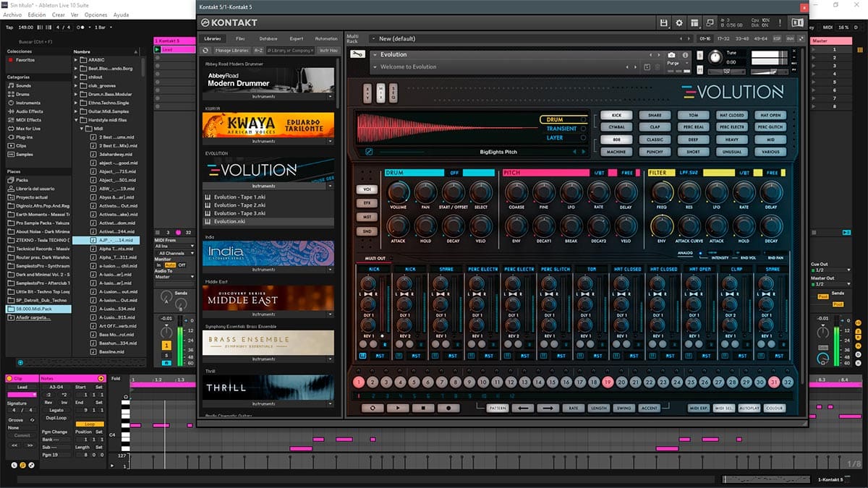868x488 pixels.
Task: Open the Evolution.nki instrument file
Action: click(x=268, y=222)
